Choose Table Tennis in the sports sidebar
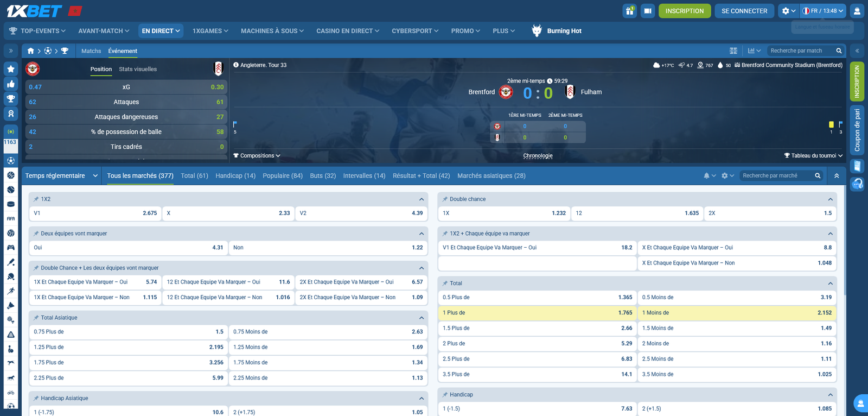The width and height of the screenshot is (868, 416). point(11,276)
